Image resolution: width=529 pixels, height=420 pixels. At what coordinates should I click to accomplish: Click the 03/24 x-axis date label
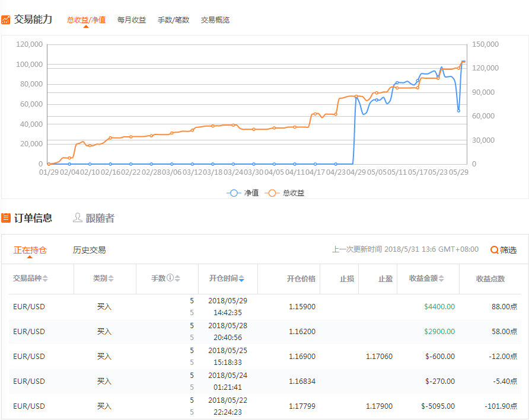coord(233,172)
